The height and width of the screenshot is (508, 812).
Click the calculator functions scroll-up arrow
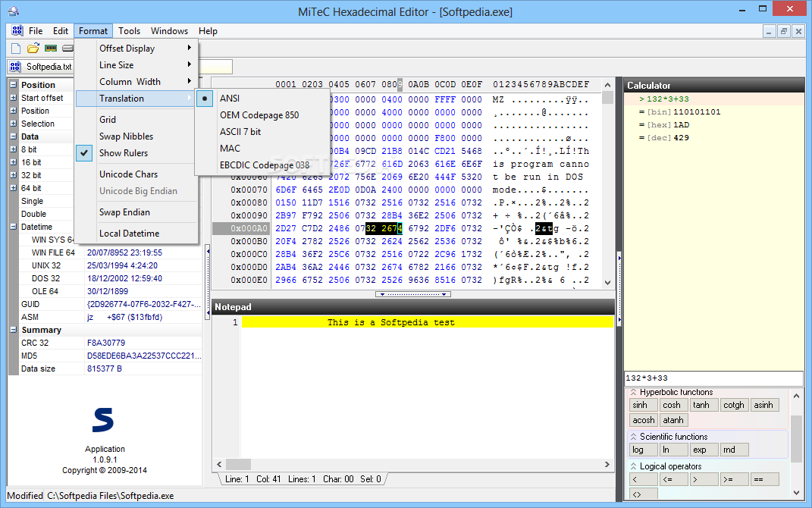(797, 396)
